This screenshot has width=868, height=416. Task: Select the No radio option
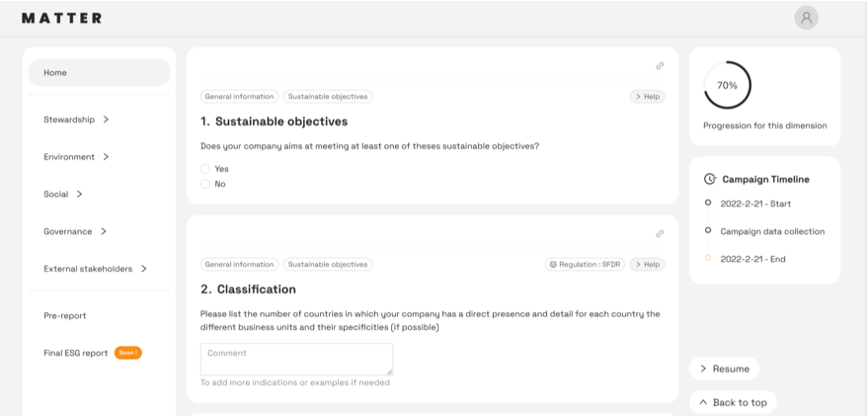[205, 184]
